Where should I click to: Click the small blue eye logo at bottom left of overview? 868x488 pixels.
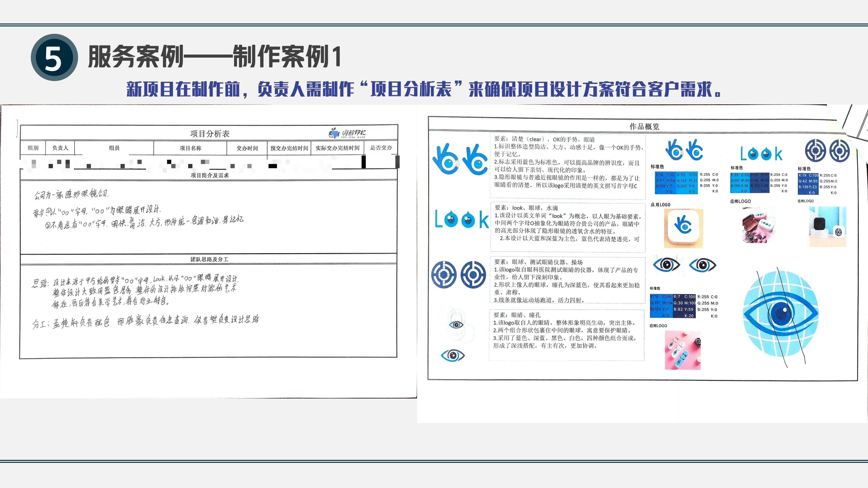[x=453, y=355]
